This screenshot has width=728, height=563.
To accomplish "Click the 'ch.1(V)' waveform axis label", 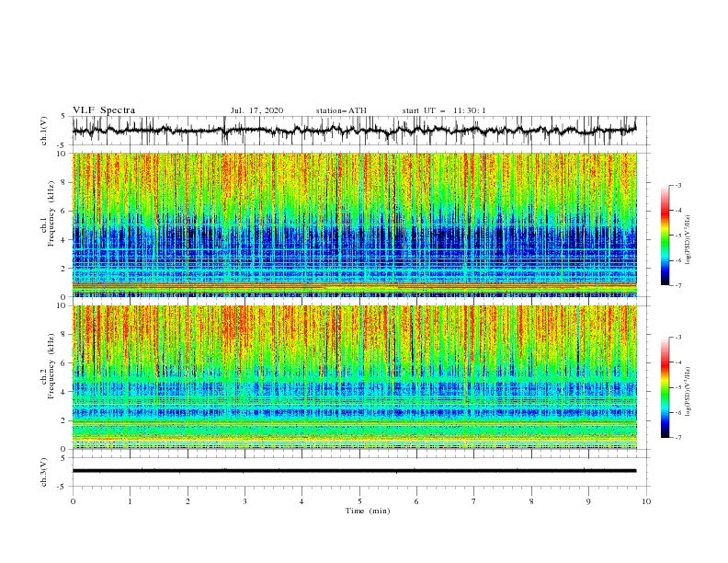I will tap(44, 131).
